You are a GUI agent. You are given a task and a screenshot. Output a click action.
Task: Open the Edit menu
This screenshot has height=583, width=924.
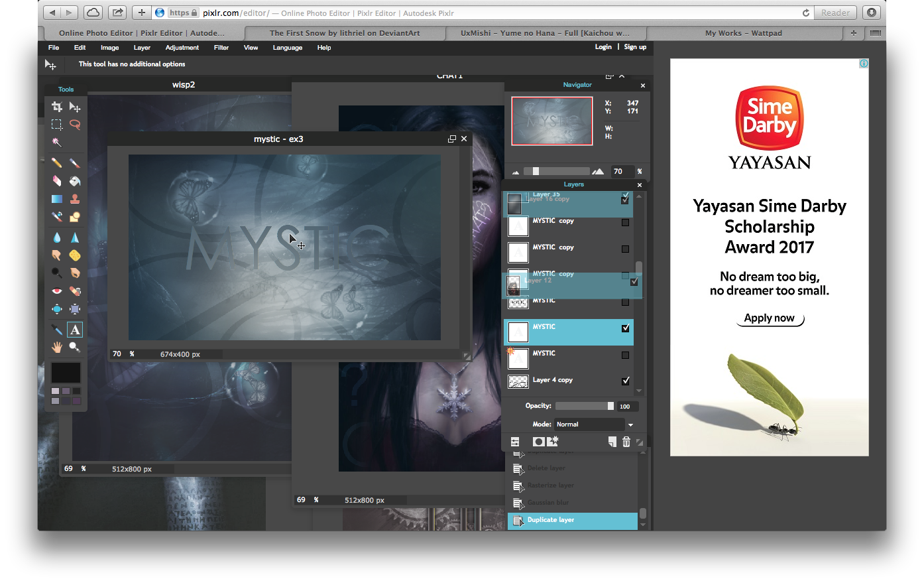(x=80, y=48)
